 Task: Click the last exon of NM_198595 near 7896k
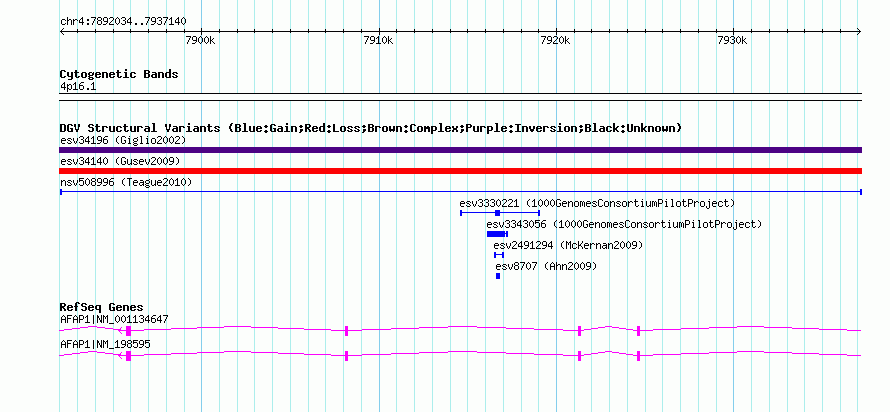point(129,356)
